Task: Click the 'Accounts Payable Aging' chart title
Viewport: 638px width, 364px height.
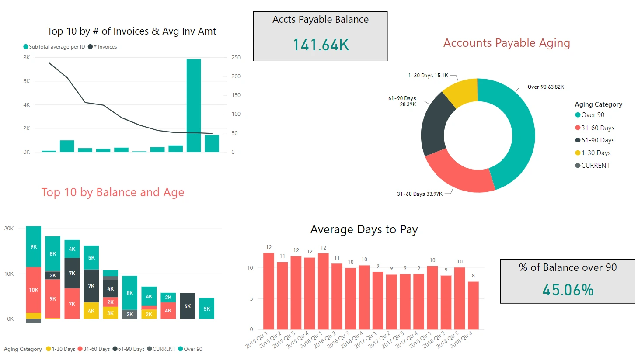Action: click(506, 43)
